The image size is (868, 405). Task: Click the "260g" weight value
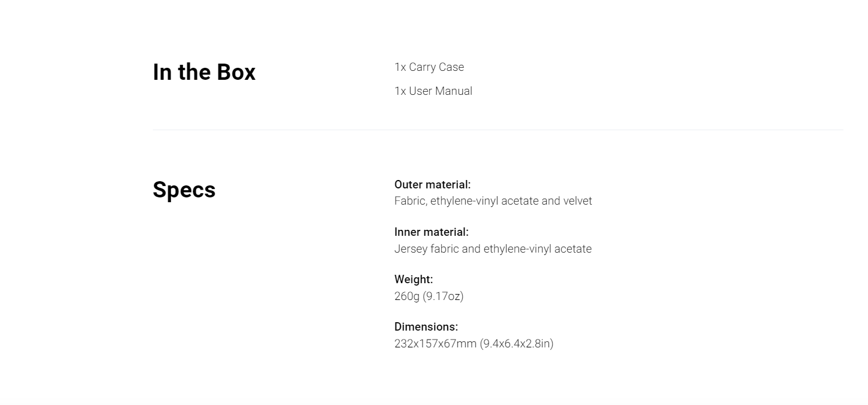coord(407,296)
